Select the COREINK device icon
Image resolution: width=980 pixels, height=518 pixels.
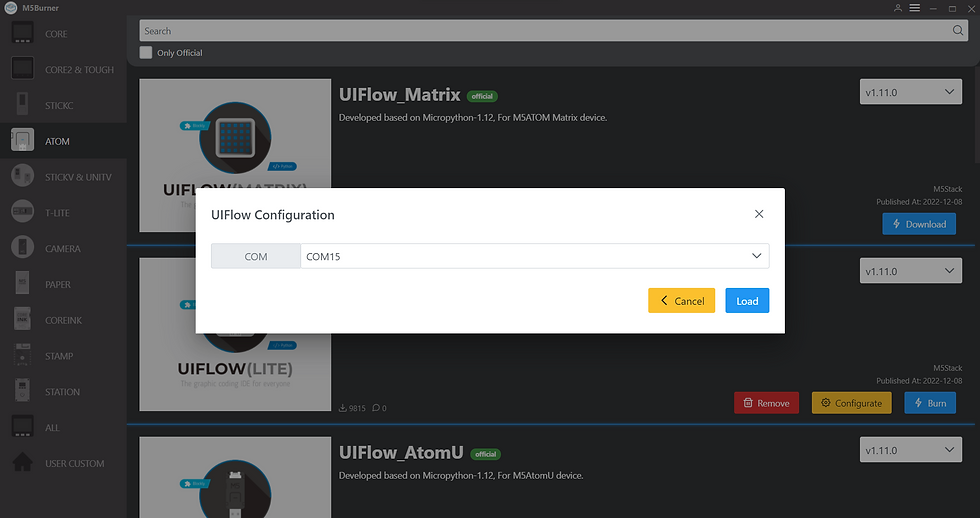pyautogui.click(x=22, y=319)
